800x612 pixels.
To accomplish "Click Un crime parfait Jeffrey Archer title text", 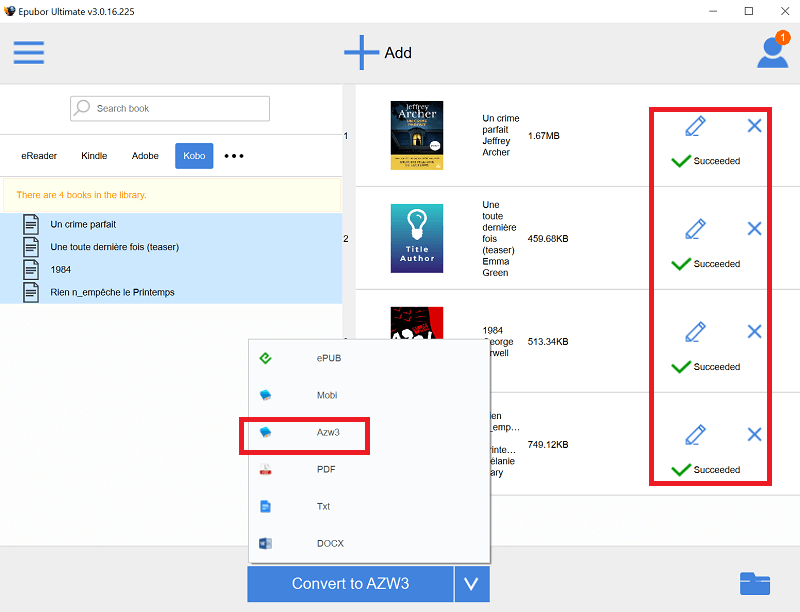I will (x=501, y=135).
